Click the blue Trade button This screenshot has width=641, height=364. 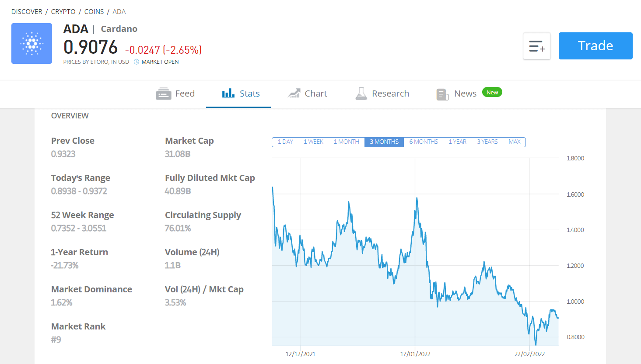(595, 46)
